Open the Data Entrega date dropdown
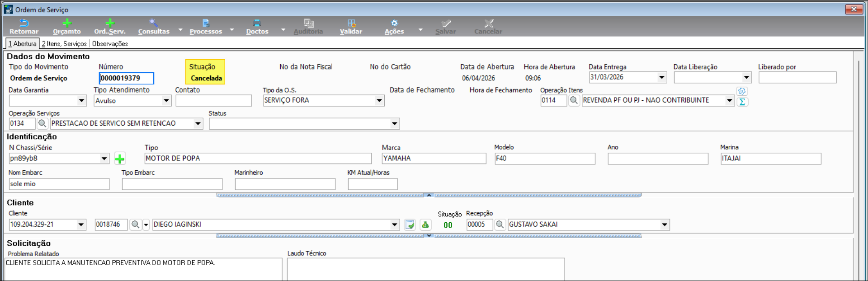Viewport: 868px width, 281px height. click(662, 78)
